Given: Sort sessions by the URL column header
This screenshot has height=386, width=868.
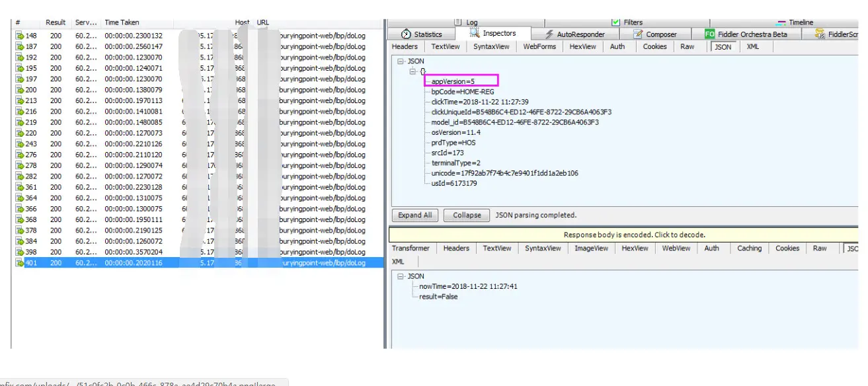Looking at the screenshot, I should [x=263, y=22].
